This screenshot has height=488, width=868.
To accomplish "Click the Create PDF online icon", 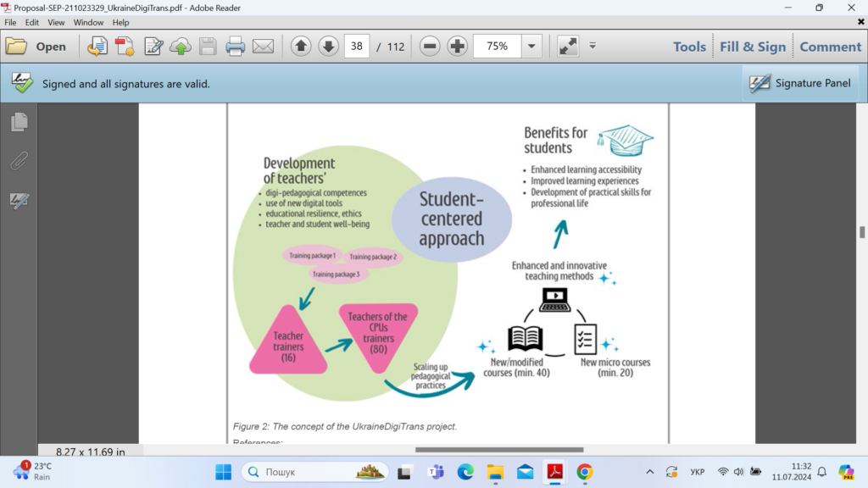I will (125, 47).
